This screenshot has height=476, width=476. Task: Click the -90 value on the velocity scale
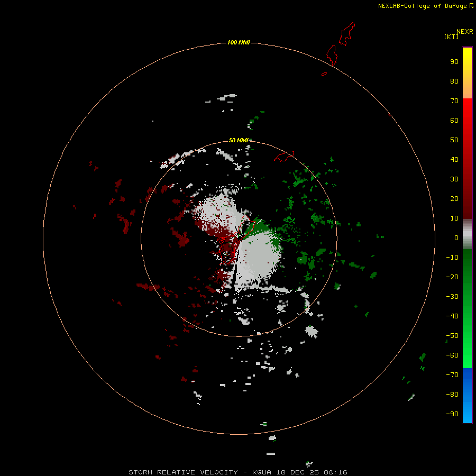tap(452, 414)
